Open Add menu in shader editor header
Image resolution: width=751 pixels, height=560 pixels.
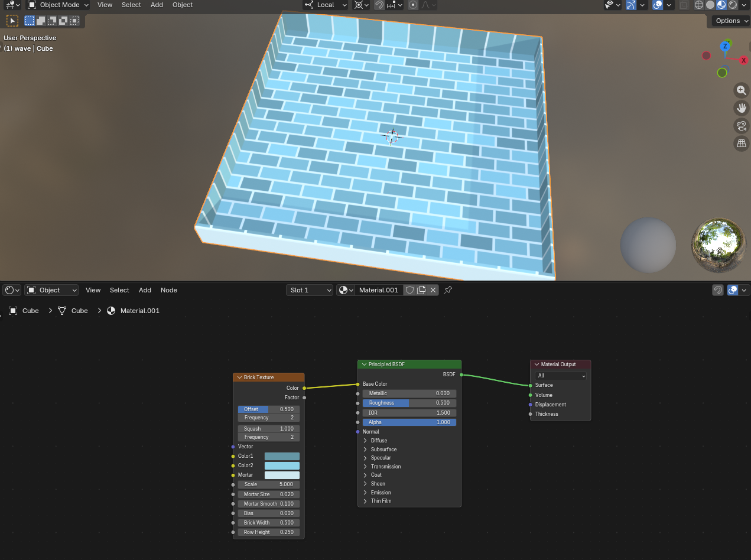coord(145,290)
